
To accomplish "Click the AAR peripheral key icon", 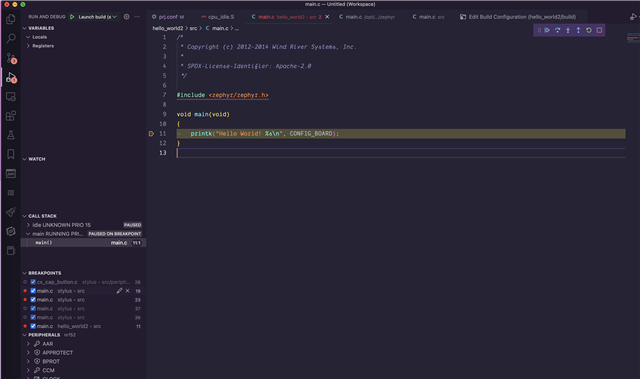I will click(x=37, y=344).
